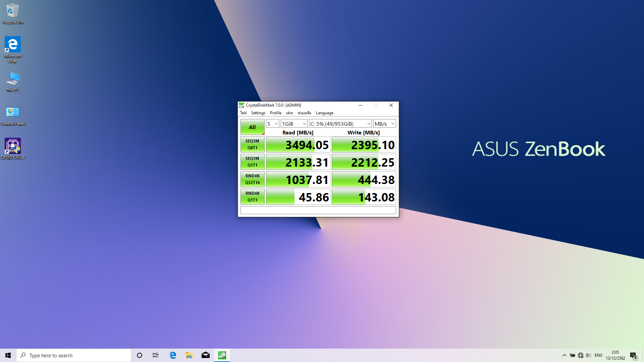Open the Windows Start menu
The image size is (644, 362).
point(8,355)
